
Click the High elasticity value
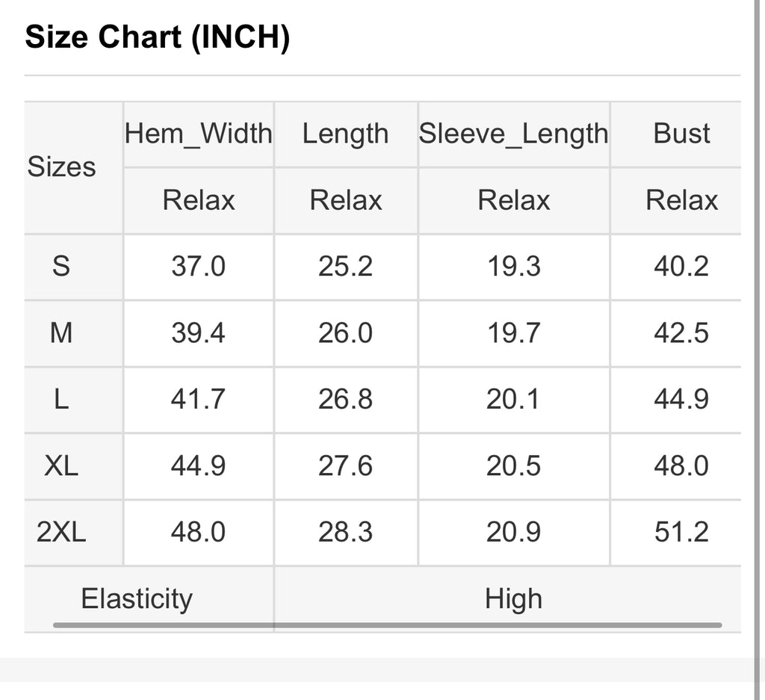[513, 599]
